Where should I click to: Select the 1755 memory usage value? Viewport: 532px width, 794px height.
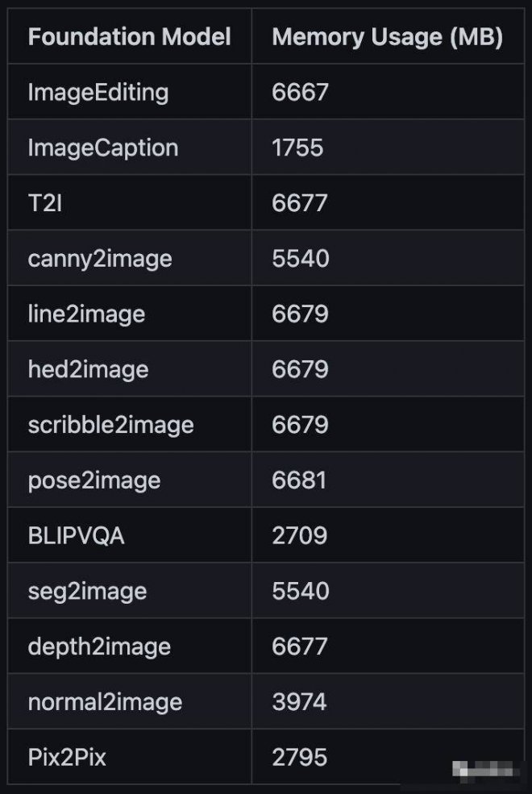[297, 148]
